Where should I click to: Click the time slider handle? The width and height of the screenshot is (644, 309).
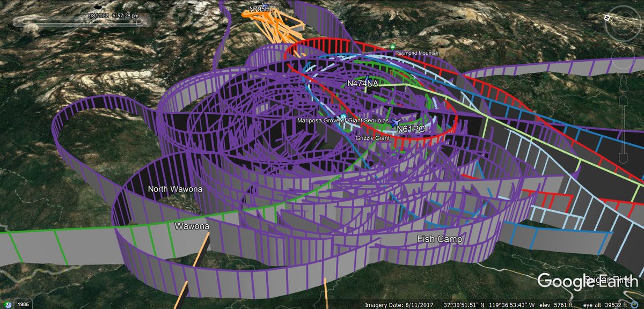[140, 22]
